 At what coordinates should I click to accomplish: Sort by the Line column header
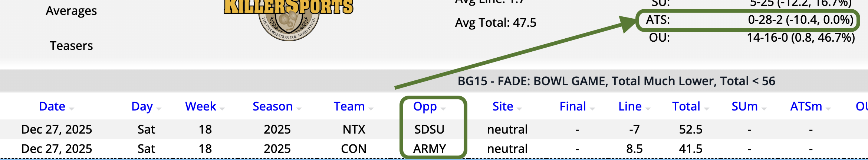point(629,106)
